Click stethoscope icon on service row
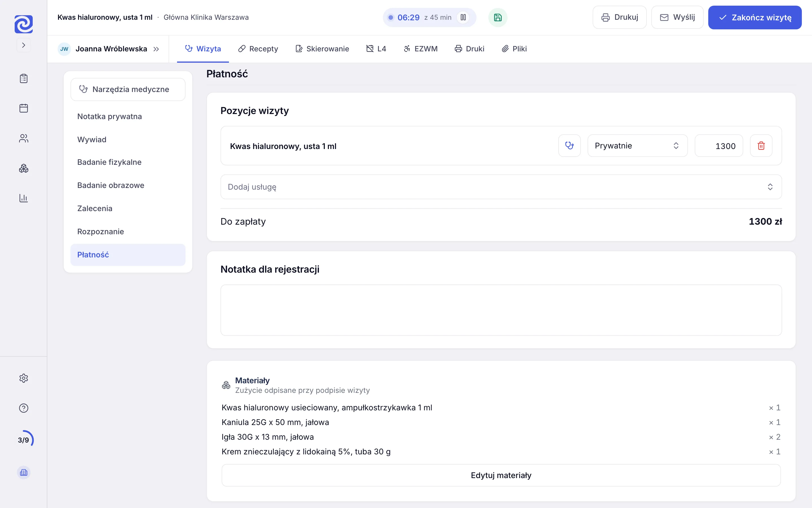The width and height of the screenshot is (812, 508). (570, 146)
